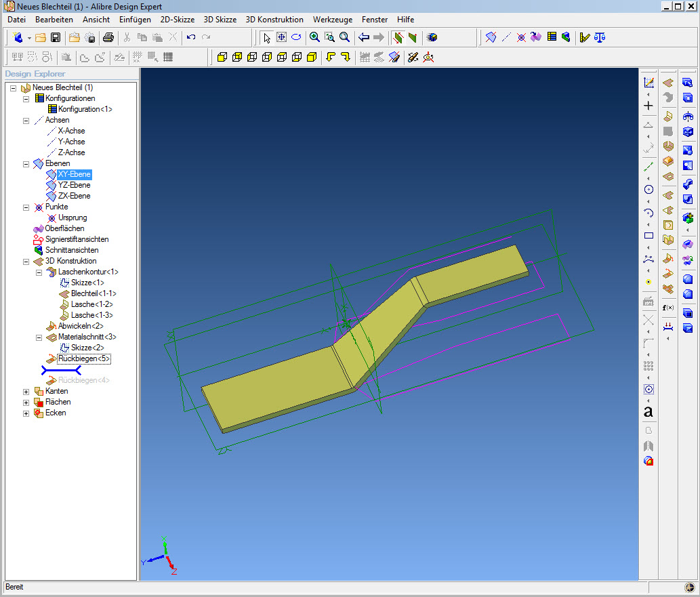
Task: Click the New document icon
Action: coord(18,37)
